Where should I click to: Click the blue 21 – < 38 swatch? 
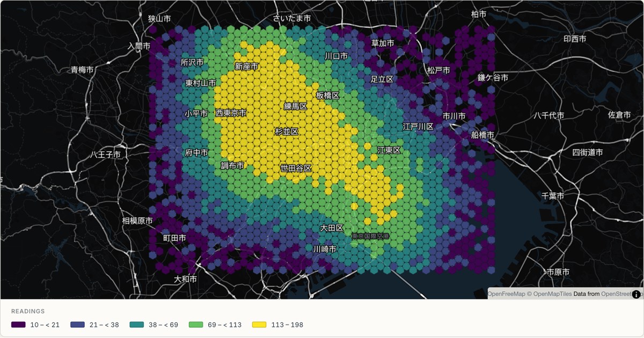[x=78, y=325]
